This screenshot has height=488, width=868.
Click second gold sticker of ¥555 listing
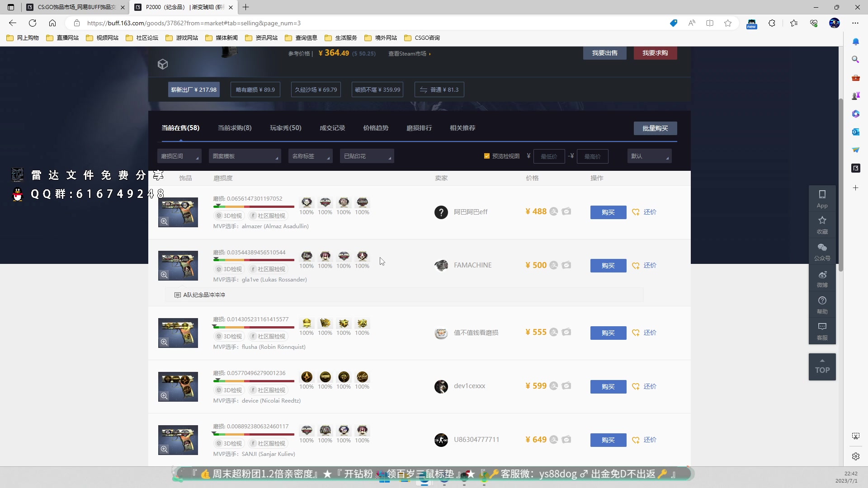pyautogui.click(x=325, y=323)
